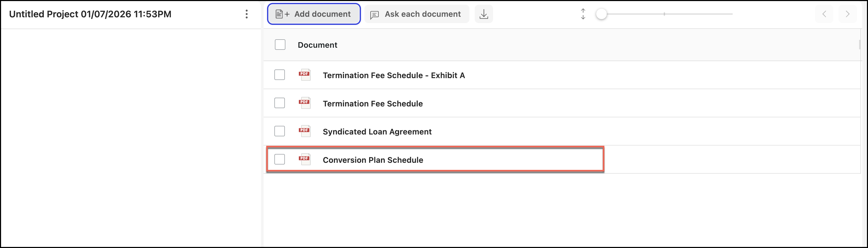Image resolution: width=868 pixels, height=248 pixels.
Task: Tick the Conversion Plan Schedule checkbox
Action: 279,159
